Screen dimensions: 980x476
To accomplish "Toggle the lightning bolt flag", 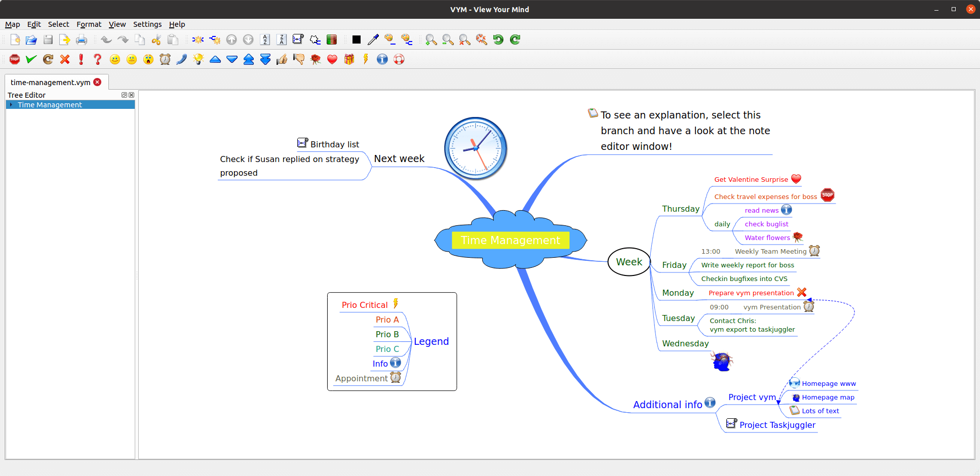I will [x=366, y=59].
